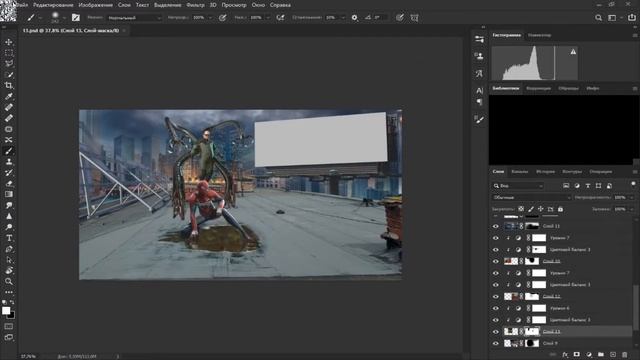Select the Слой 13 layer mask thumbnail
The width and height of the screenshot is (640, 360).
coord(532,331)
